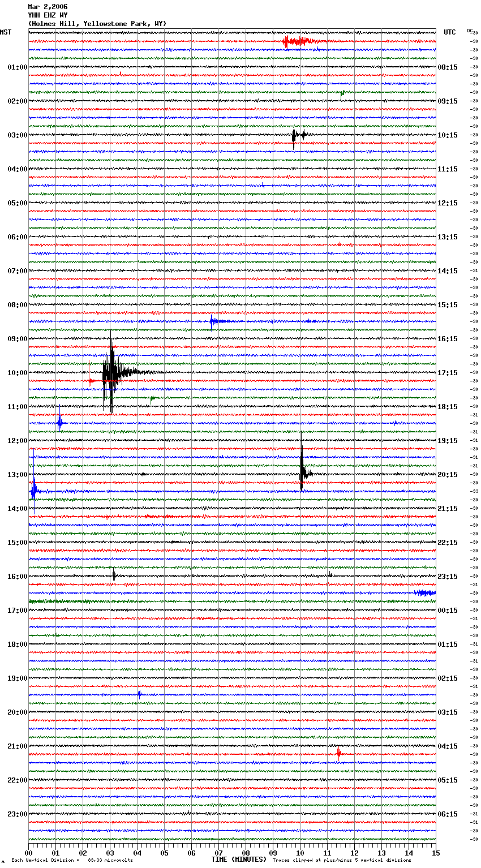Select the station code "YHH EHZ WY"
The height and width of the screenshot is (868, 481).
48,15
